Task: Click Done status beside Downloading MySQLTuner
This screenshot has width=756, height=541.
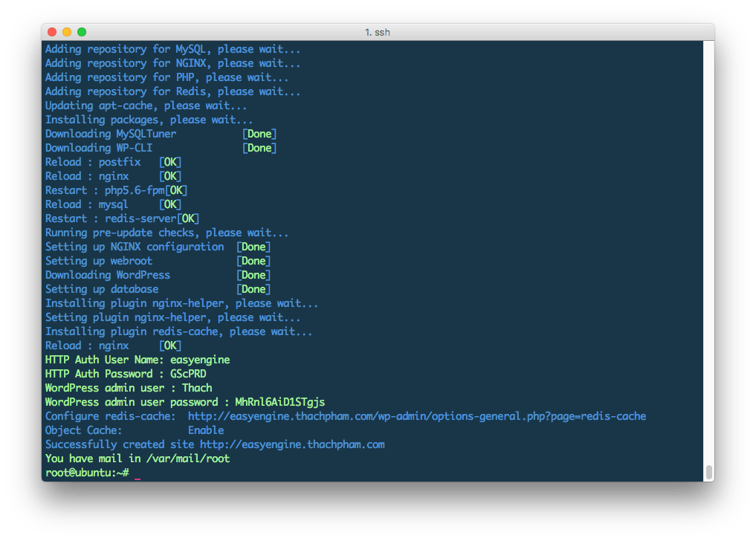Action: (259, 134)
